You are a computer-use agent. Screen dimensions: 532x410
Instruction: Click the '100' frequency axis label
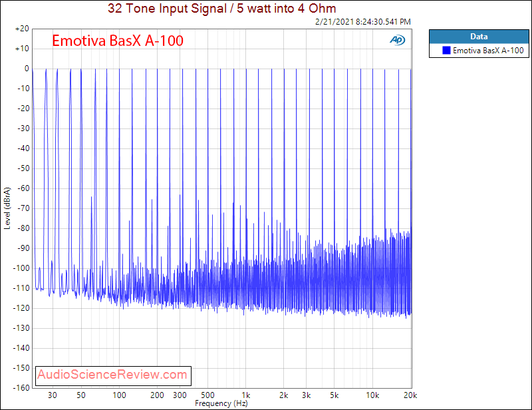[x=119, y=395]
